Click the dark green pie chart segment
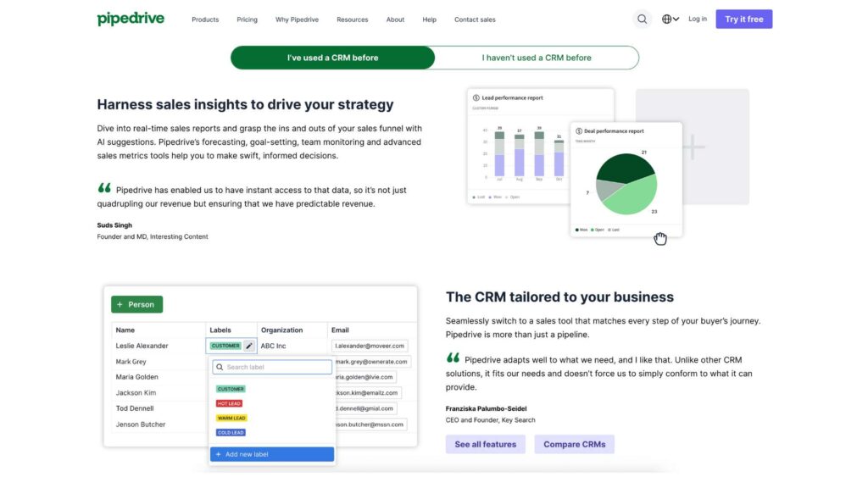 [x=624, y=167]
